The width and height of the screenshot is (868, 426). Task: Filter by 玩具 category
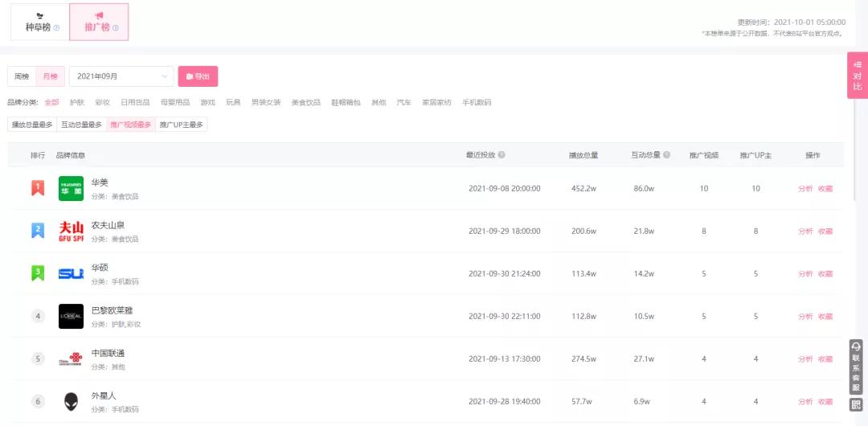point(233,103)
